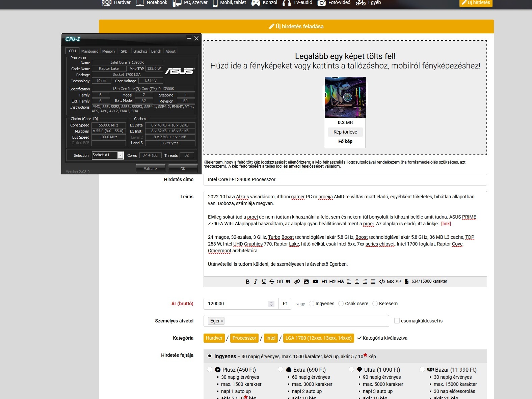Select the free Ingyenes ad type

[x=210, y=356]
